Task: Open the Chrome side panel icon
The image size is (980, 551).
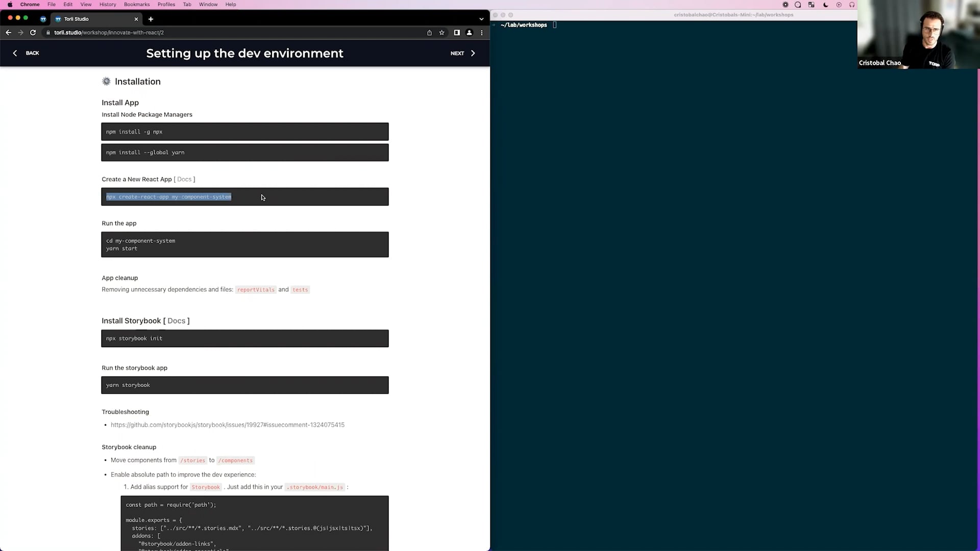Action: [457, 33]
